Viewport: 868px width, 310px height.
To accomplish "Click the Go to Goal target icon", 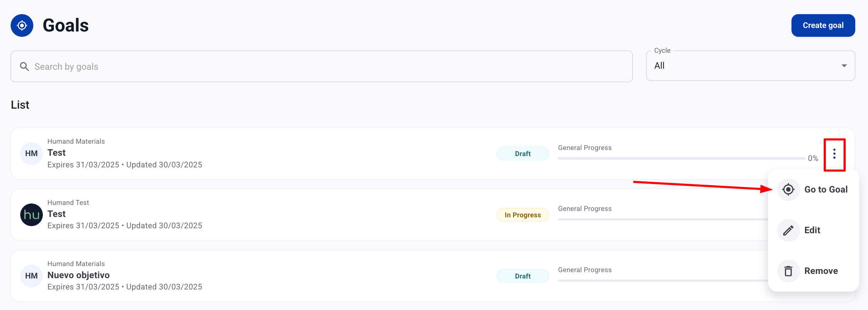I will [788, 190].
